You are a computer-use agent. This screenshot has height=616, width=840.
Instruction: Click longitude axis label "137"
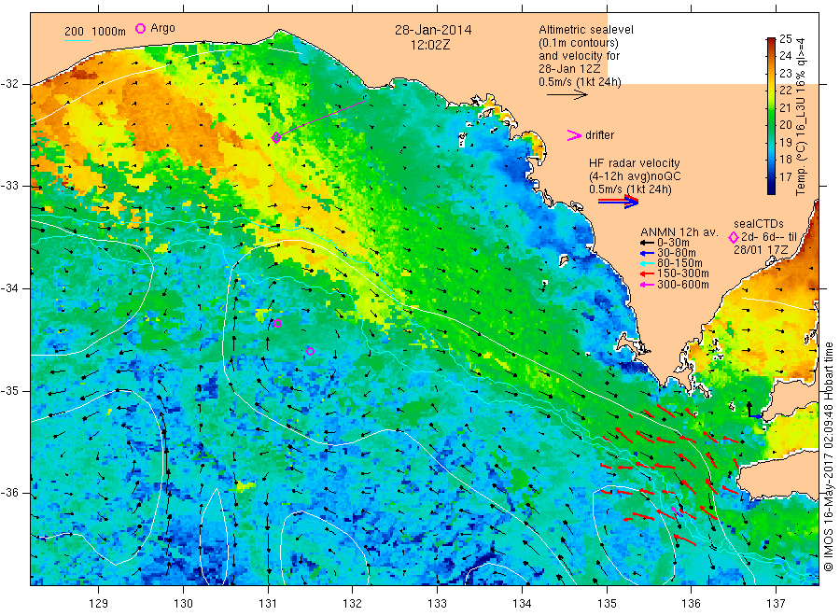pos(776,604)
